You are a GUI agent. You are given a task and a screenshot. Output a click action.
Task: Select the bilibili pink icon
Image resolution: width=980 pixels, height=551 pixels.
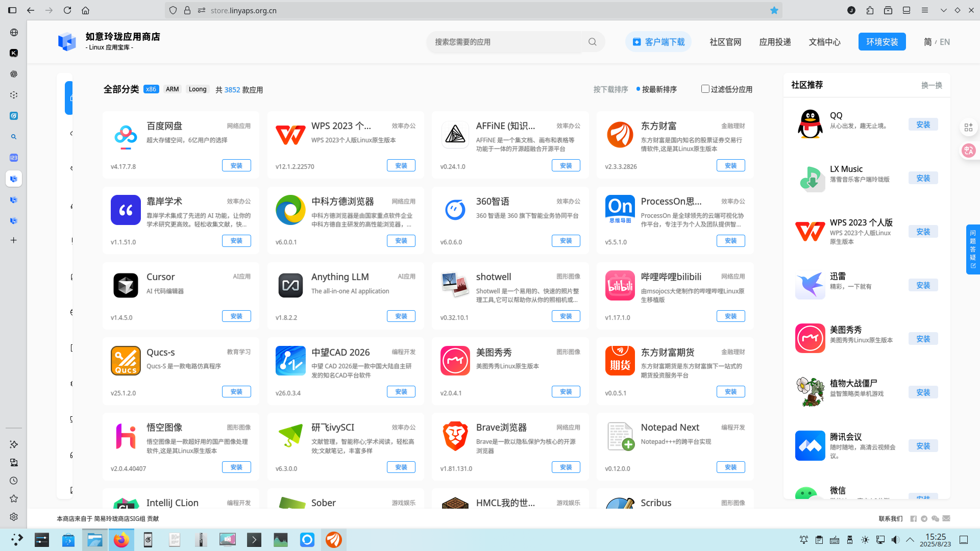tap(620, 286)
